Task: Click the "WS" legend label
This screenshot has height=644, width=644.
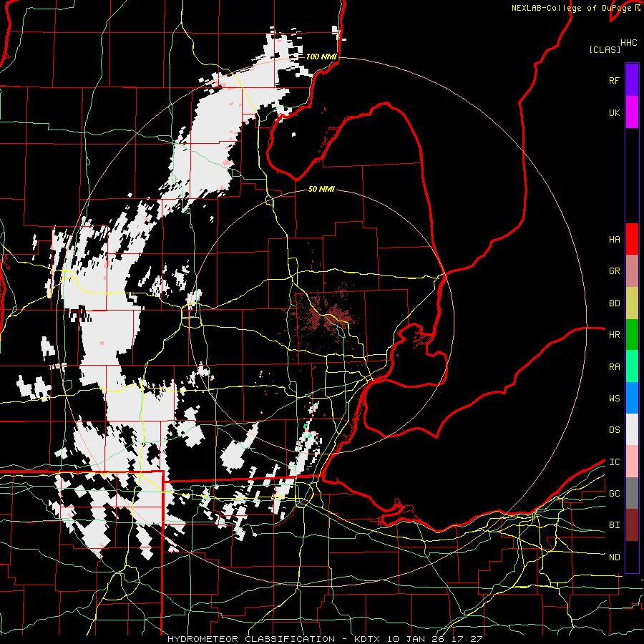Action: coord(614,399)
